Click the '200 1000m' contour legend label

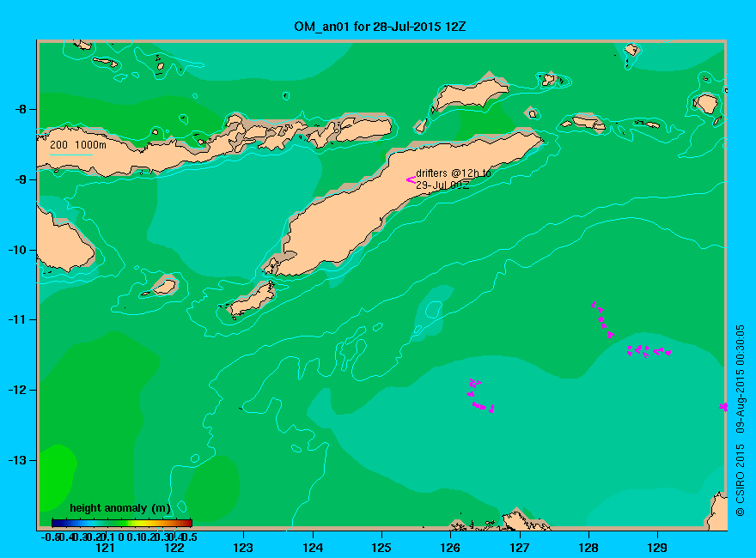pyautogui.click(x=78, y=144)
